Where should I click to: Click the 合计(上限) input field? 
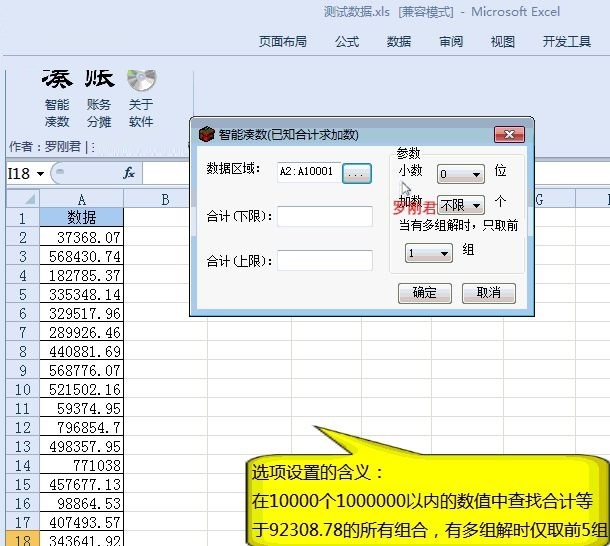pos(324,260)
